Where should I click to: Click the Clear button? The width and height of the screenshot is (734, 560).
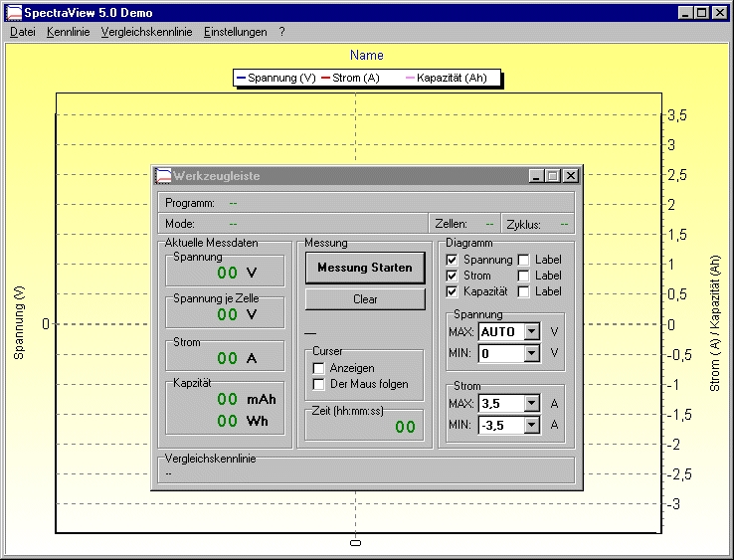tap(365, 299)
